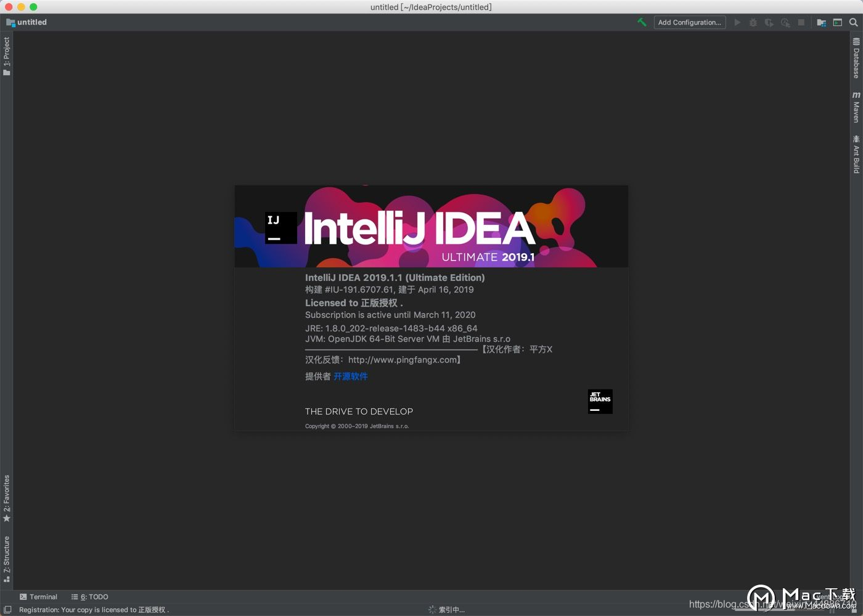Open the 6: TODO tool window
This screenshot has height=616, width=863.
(89, 597)
